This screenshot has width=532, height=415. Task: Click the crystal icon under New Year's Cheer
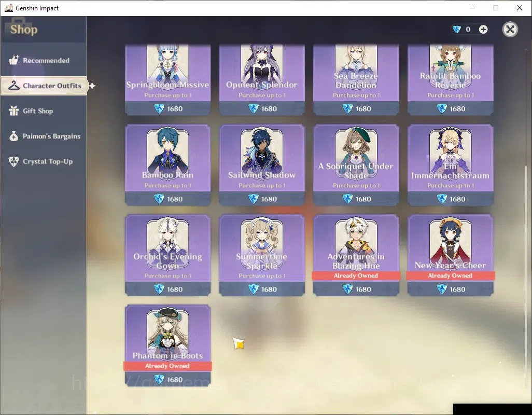point(442,289)
